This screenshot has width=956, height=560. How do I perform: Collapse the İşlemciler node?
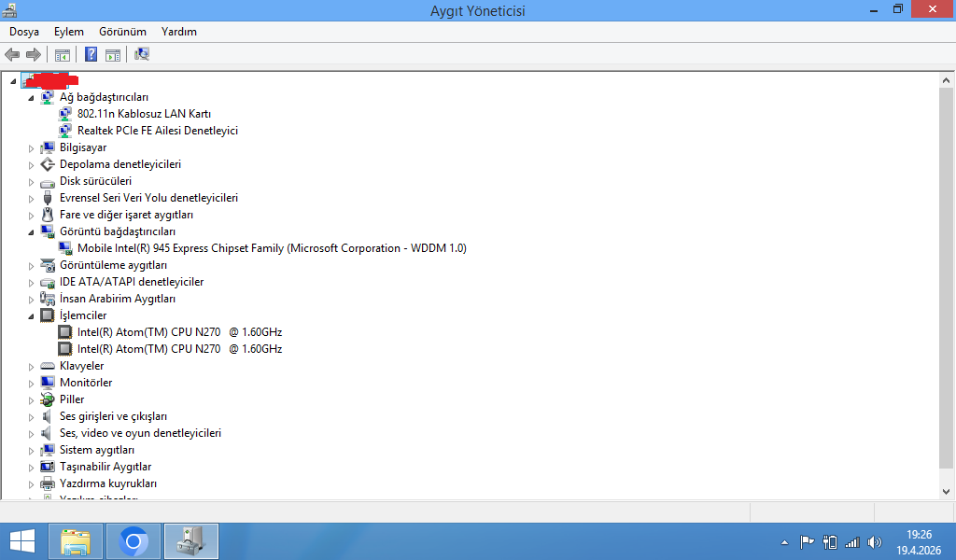[31, 316]
